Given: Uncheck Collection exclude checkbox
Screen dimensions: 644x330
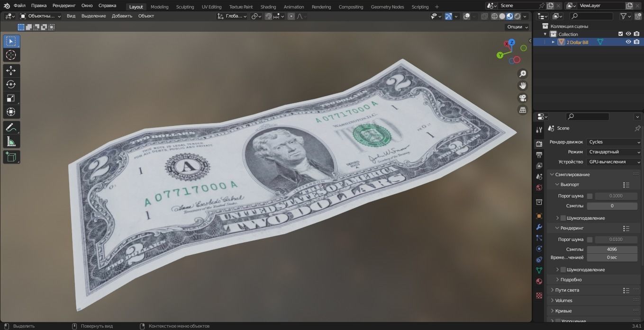Looking at the screenshot, I should (x=620, y=34).
